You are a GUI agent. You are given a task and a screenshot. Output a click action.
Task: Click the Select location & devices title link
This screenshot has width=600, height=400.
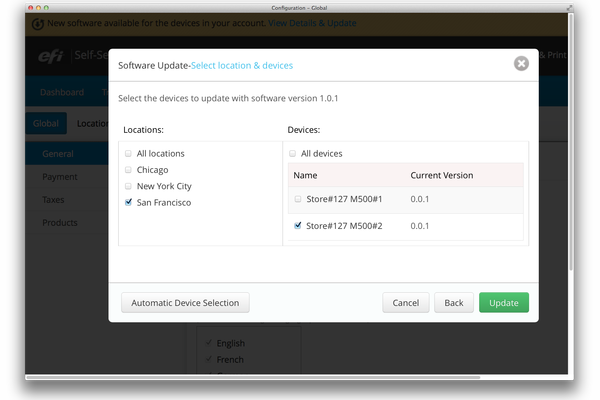tap(242, 65)
